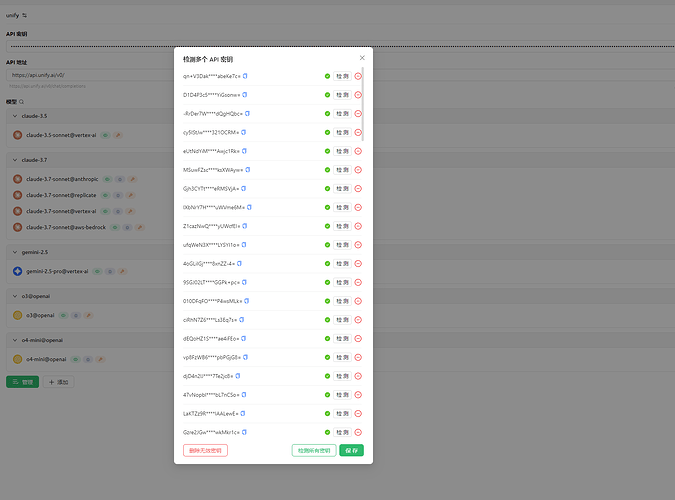Check the key starting with IXbNrY7H
Screen dimensions: 675x500
coord(342,208)
